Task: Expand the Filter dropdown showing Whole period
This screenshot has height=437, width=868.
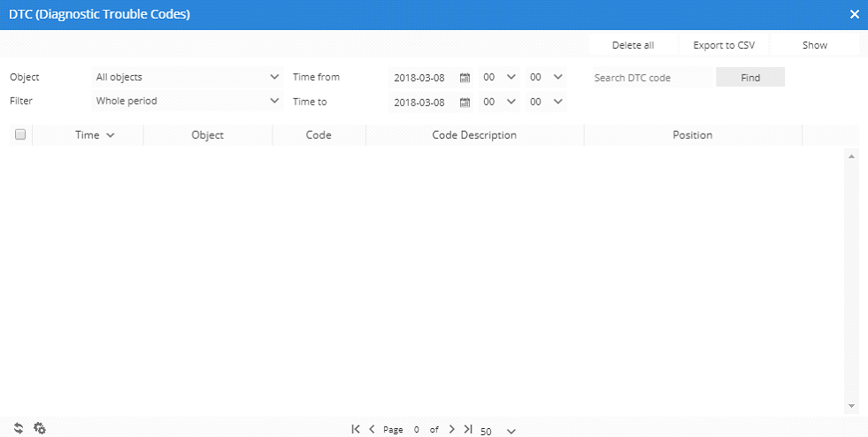Action: 187,101
